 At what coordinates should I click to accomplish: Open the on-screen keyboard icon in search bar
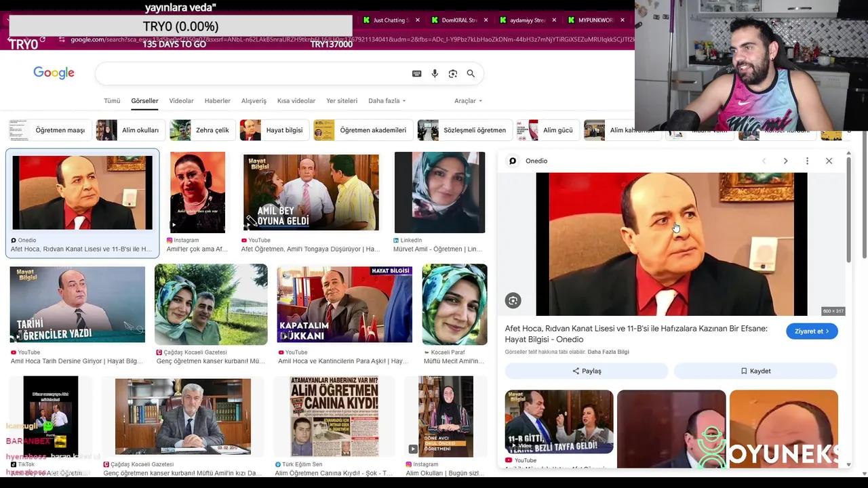417,74
